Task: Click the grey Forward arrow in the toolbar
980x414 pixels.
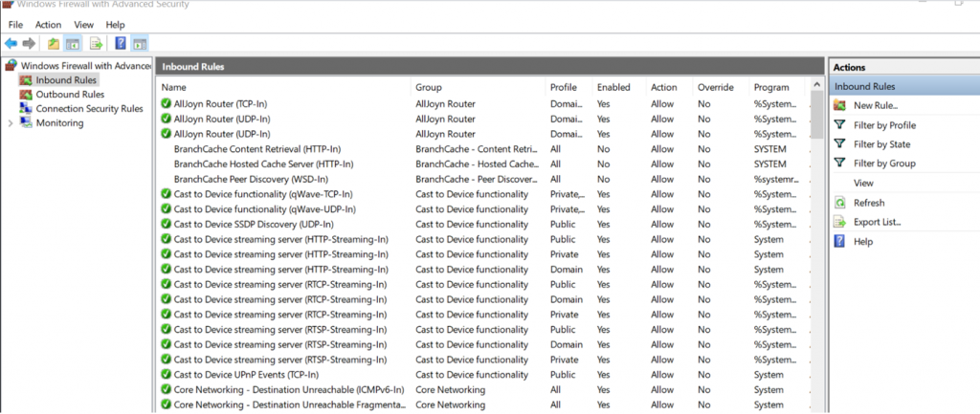Action: pyautogui.click(x=29, y=44)
